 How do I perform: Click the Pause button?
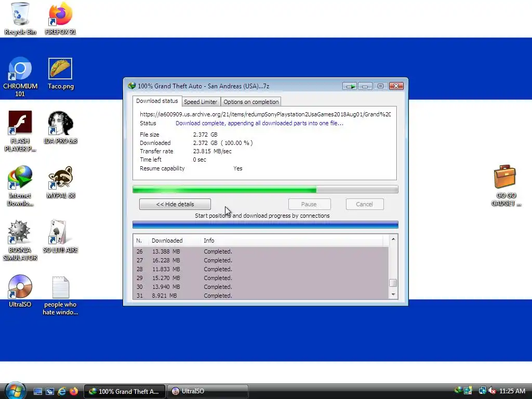[309, 204]
